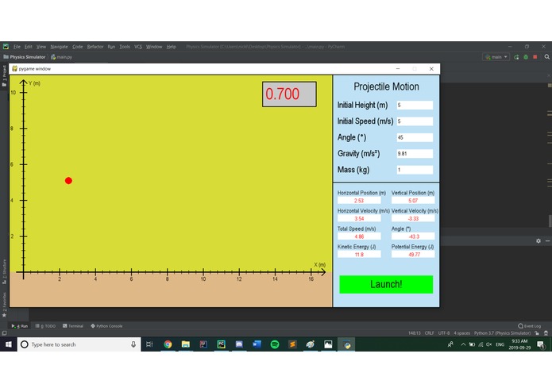Open the main run configuration dropdown
Viewport: 552px width, 392px height.
[496, 56]
